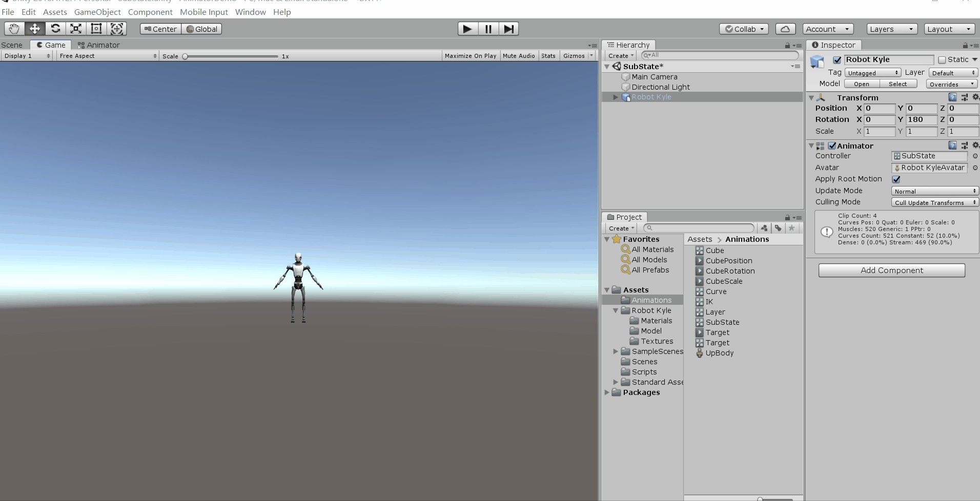Open Animator preset selector
This screenshot has width=980, height=501.
(964, 145)
